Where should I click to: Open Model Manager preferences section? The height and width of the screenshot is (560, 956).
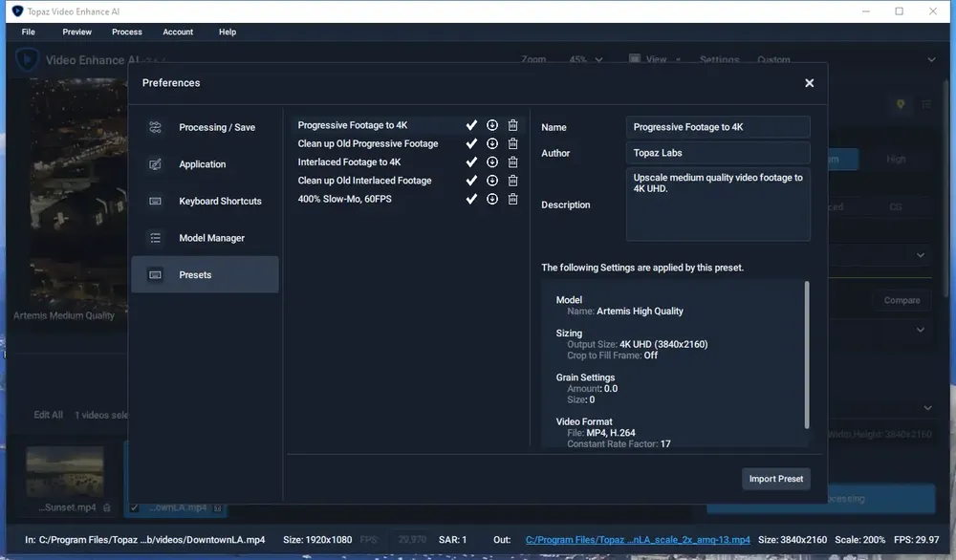pyautogui.click(x=205, y=238)
